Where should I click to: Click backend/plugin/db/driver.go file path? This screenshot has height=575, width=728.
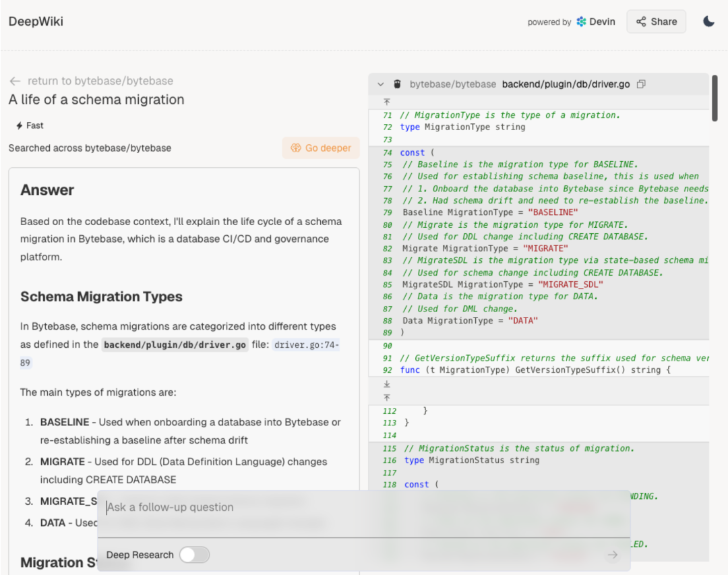(x=566, y=84)
